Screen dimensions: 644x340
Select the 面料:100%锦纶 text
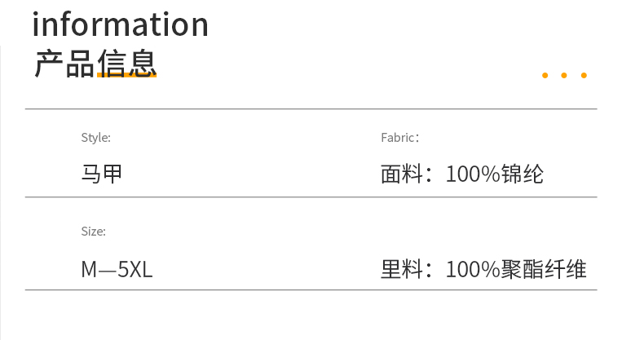tap(462, 174)
